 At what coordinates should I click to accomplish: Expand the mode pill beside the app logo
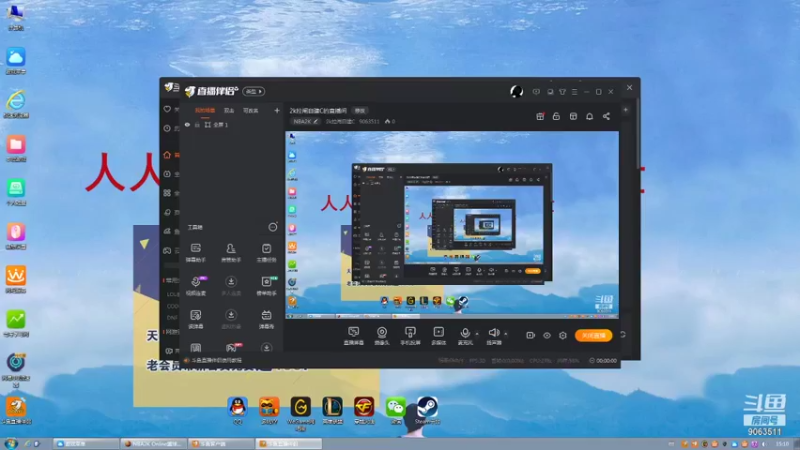(253, 91)
